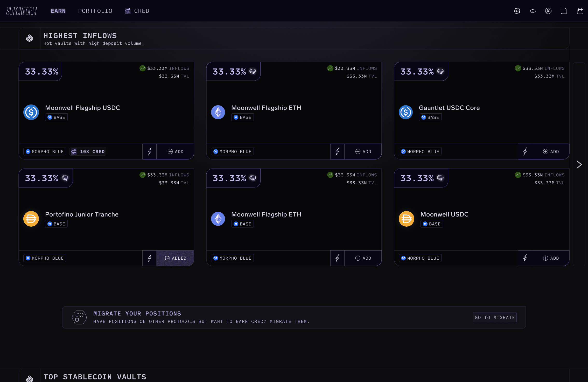Switch to the Portfolio tab
The image size is (588, 382).
(x=95, y=11)
